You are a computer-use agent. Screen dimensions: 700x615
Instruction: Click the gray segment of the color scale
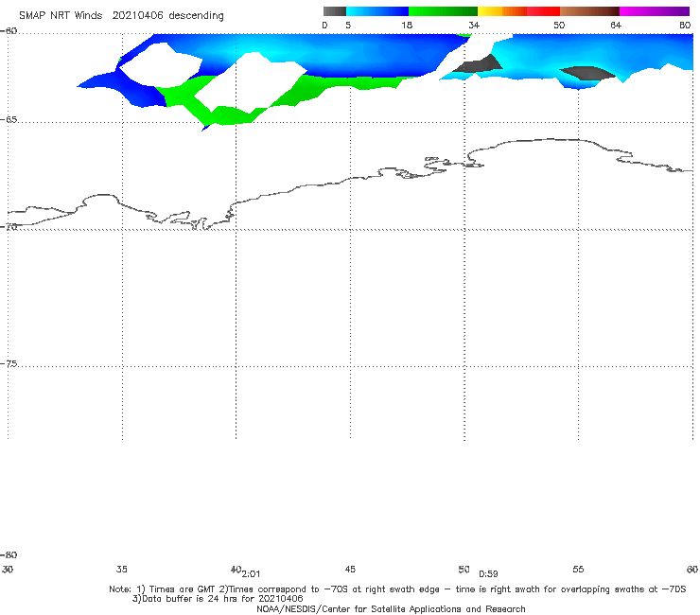coord(334,11)
